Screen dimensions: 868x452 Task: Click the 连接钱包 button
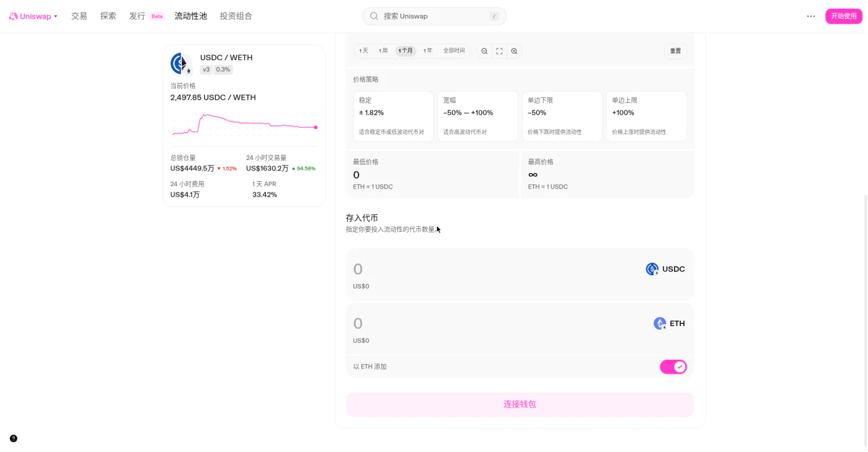[x=520, y=404]
